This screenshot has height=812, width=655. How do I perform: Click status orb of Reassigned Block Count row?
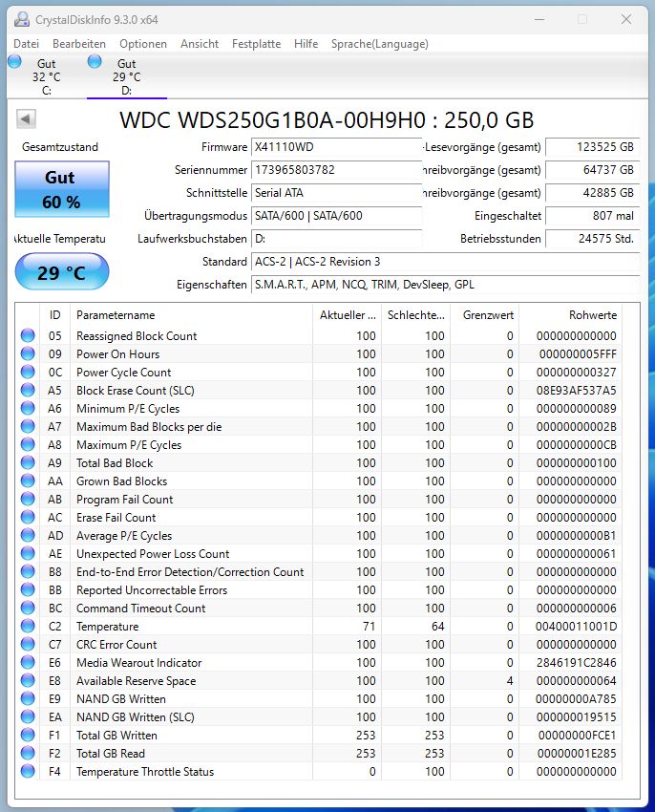(x=28, y=335)
